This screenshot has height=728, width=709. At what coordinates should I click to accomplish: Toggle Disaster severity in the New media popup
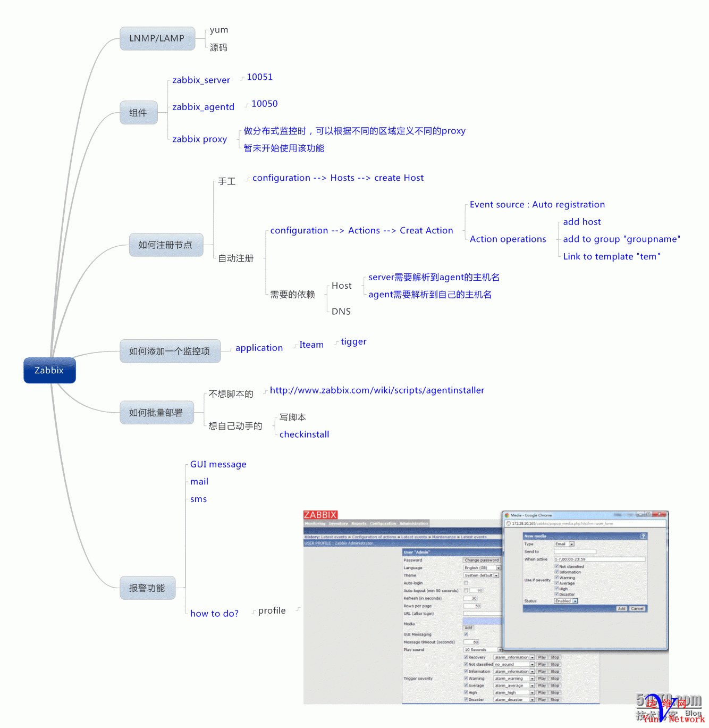(x=556, y=595)
